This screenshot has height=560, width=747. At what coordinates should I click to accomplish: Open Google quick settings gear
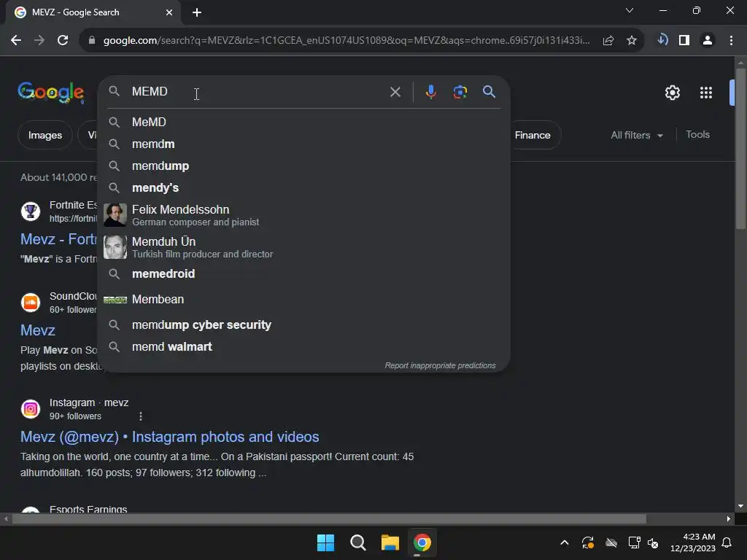coord(672,93)
